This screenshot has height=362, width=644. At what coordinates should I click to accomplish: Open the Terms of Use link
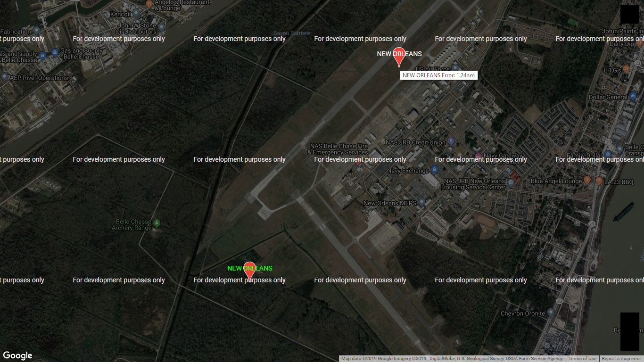[x=582, y=359]
